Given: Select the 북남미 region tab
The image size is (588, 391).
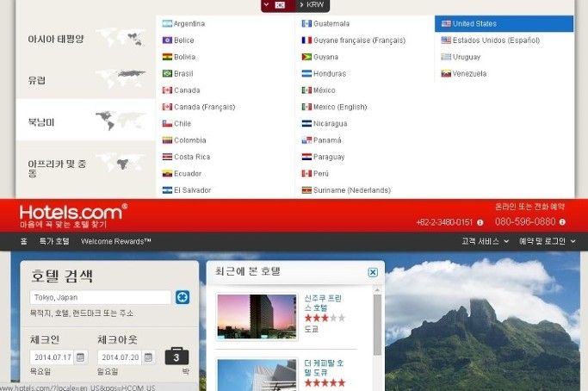Looking at the screenshot, I should click(x=85, y=120).
